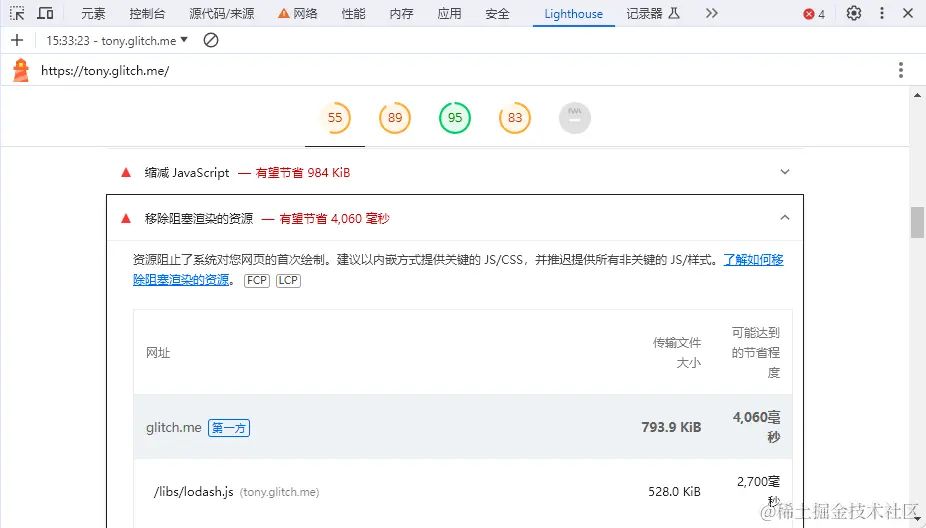Click the LCP metric tag
This screenshot has width=926, height=528.
pos(288,280)
